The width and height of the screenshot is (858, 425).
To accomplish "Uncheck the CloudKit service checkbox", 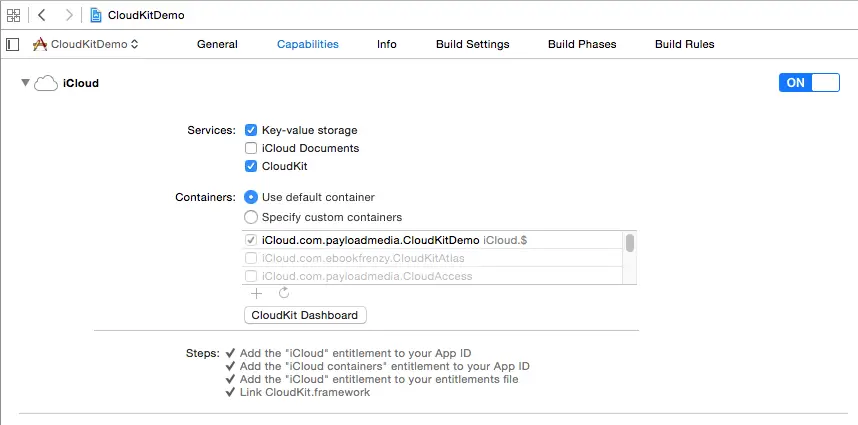I will tap(251, 166).
